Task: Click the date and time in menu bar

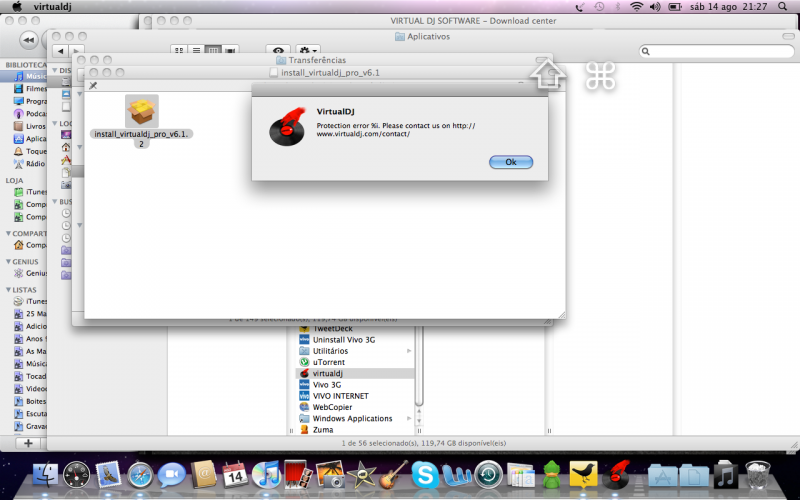Action: tap(728, 7)
